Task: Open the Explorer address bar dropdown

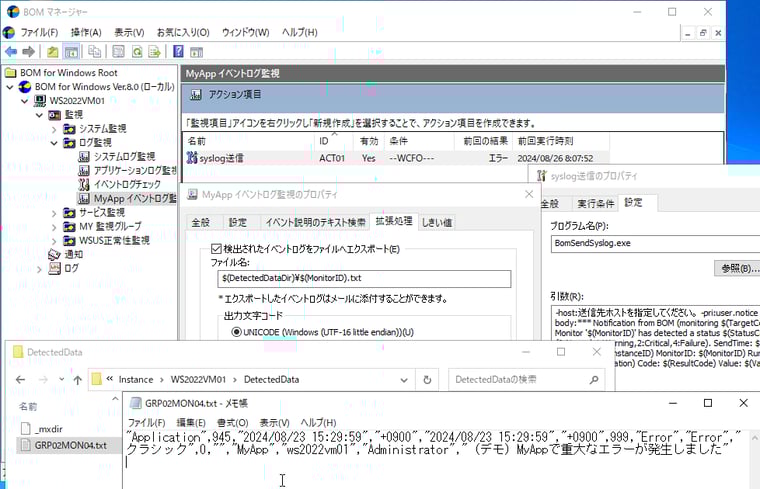Action: (x=404, y=380)
